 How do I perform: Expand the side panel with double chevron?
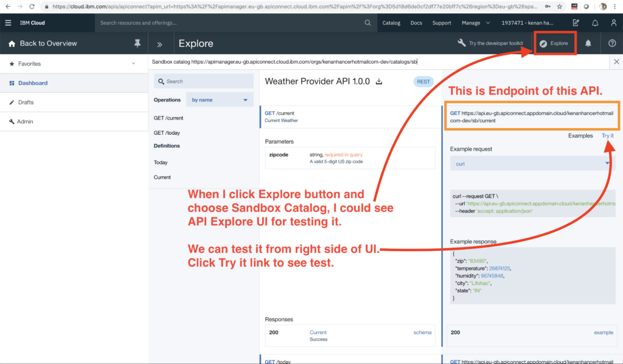[160, 44]
